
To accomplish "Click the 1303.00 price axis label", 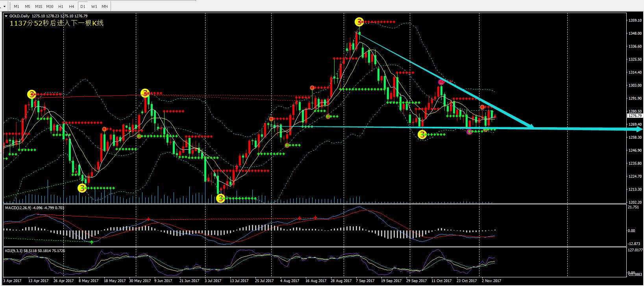I will pos(635,85).
